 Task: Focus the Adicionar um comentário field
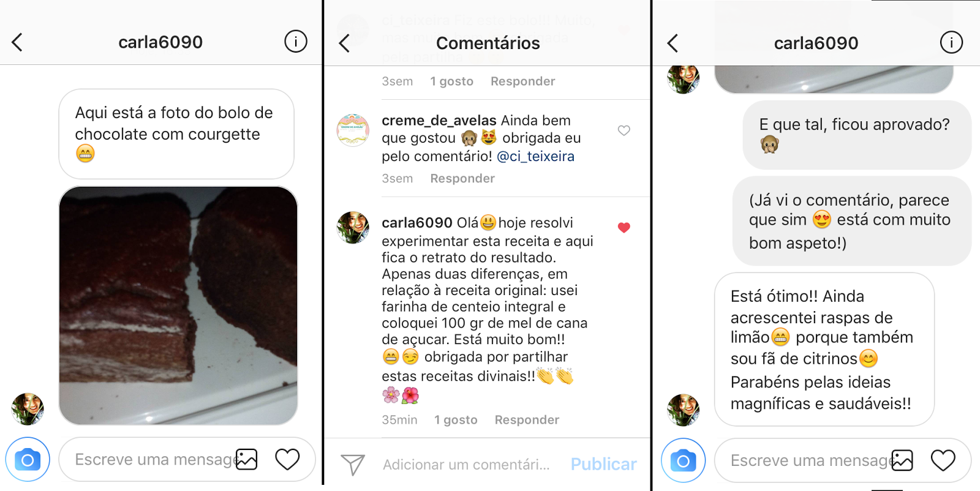467,465
